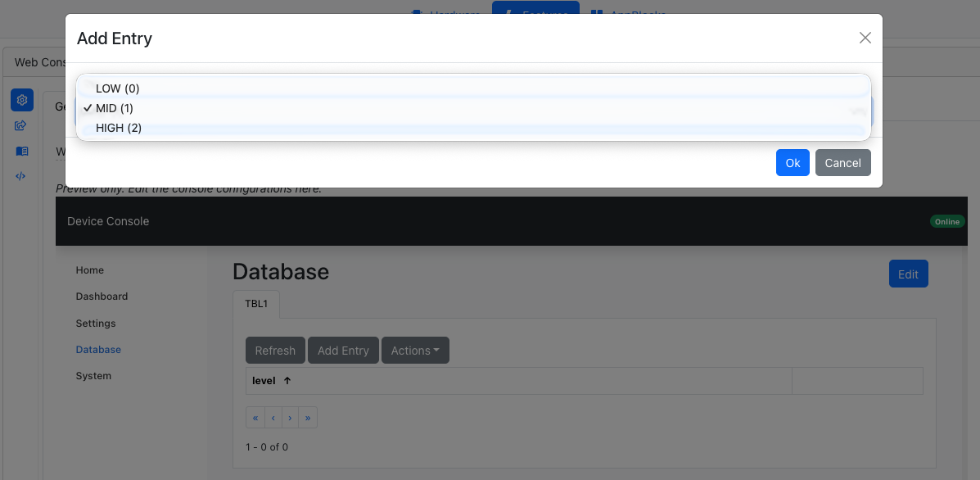The height and width of the screenshot is (480, 980).
Task: Click the Online status badge
Action: tap(946, 221)
